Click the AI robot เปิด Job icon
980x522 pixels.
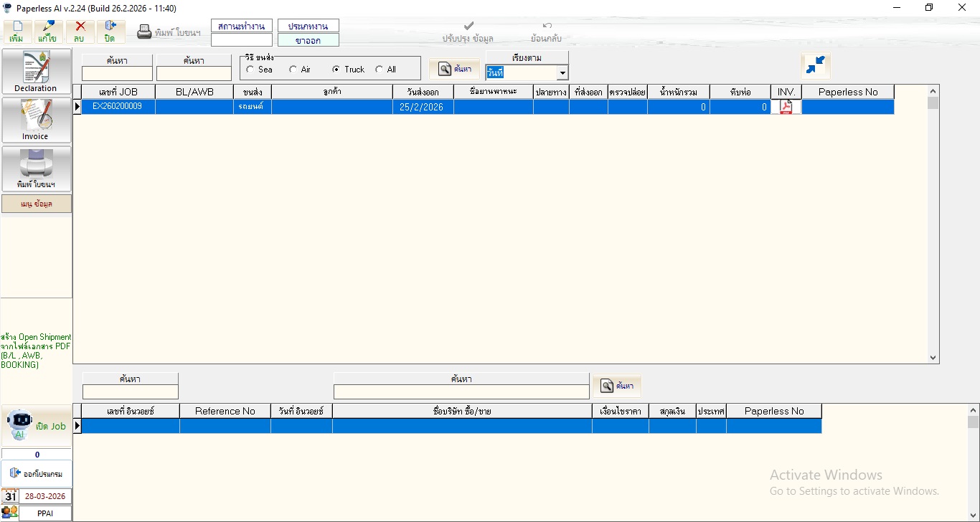point(20,425)
